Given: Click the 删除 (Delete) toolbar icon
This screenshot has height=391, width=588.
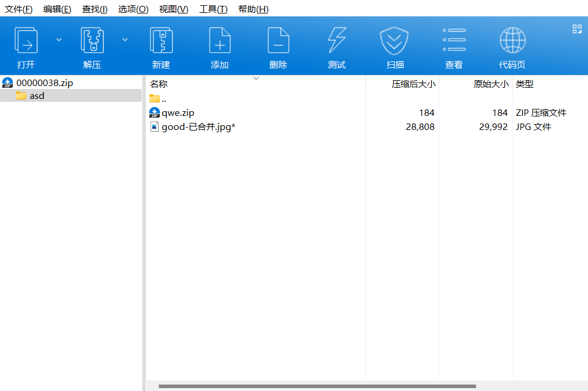Looking at the screenshot, I should click(x=278, y=45).
